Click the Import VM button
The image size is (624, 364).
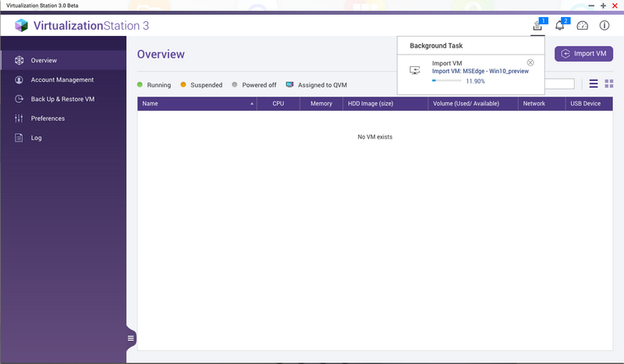583,54
